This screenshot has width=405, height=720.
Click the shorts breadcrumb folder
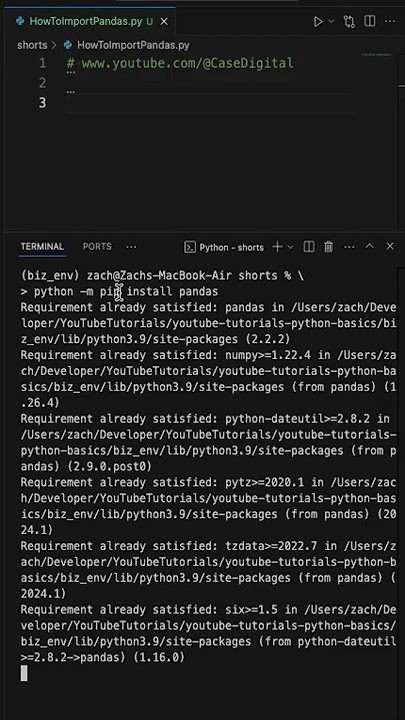pos(32,45)
